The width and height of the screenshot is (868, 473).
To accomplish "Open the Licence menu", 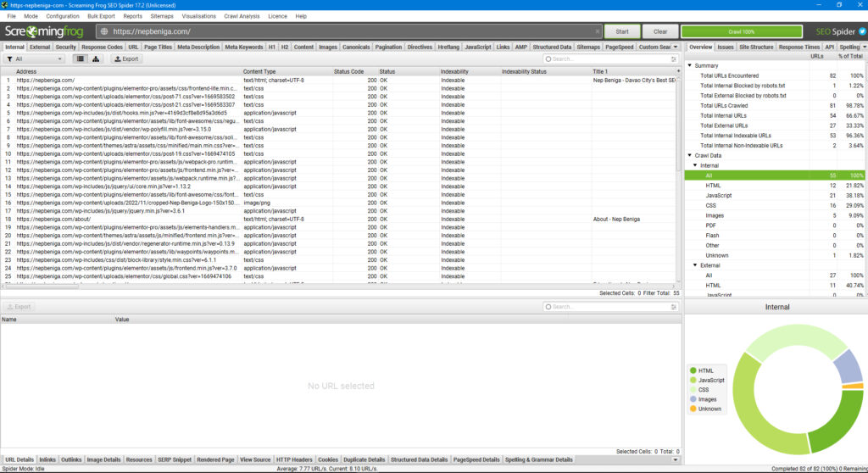I will [277, 16].
